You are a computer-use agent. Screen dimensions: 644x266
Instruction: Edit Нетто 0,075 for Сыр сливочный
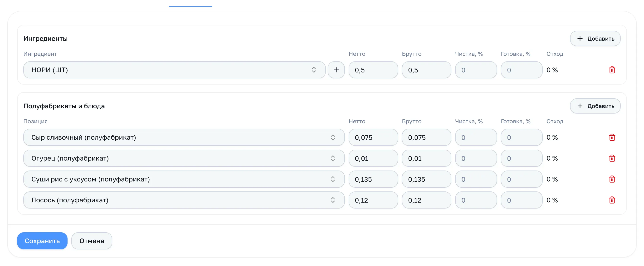pyautogui.click(x=373, y=137)
